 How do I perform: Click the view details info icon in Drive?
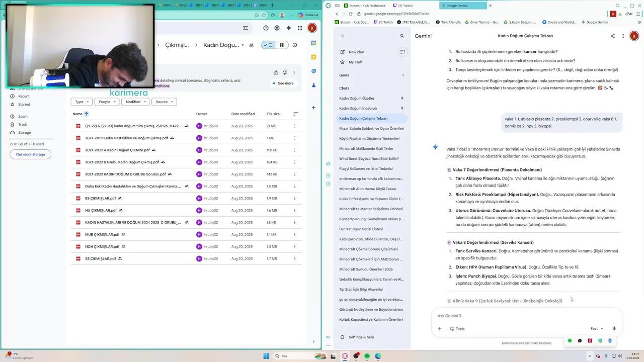pyautogui.click(x=295, y=45)
